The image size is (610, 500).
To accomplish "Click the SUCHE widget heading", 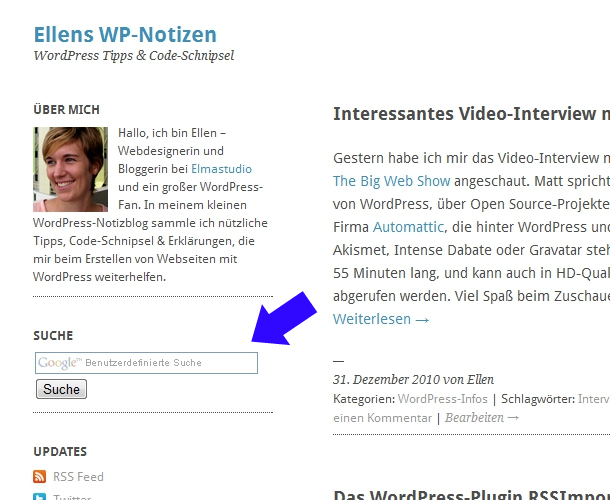I will [x=53, y=335].
